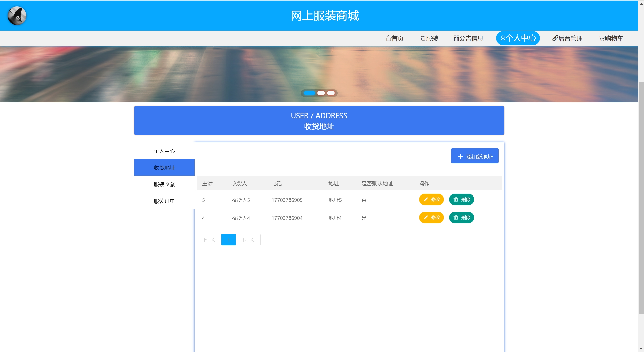Delete address row 4 with 删除
The image size is (644, 352).
[461, 218]
